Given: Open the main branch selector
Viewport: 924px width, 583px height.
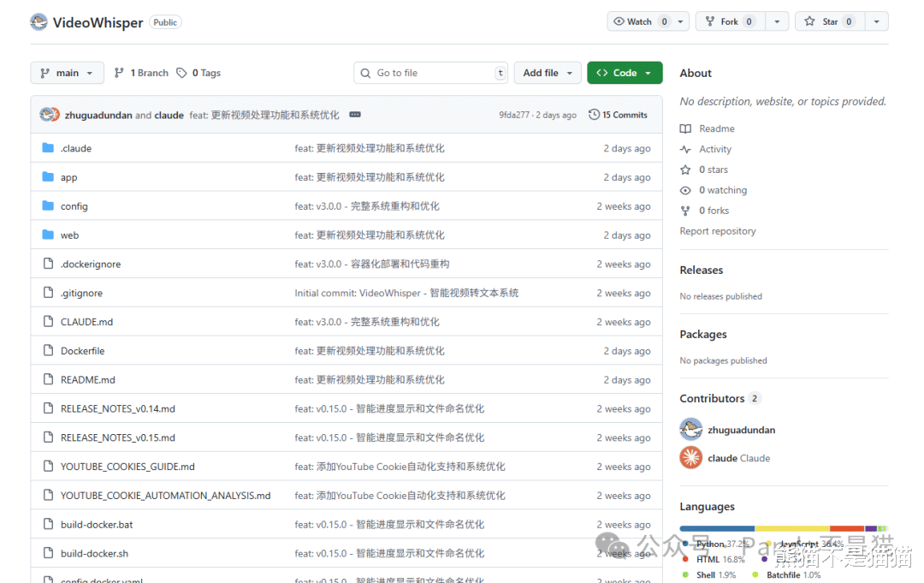Looking at the screenshot, I should (68, 73).
